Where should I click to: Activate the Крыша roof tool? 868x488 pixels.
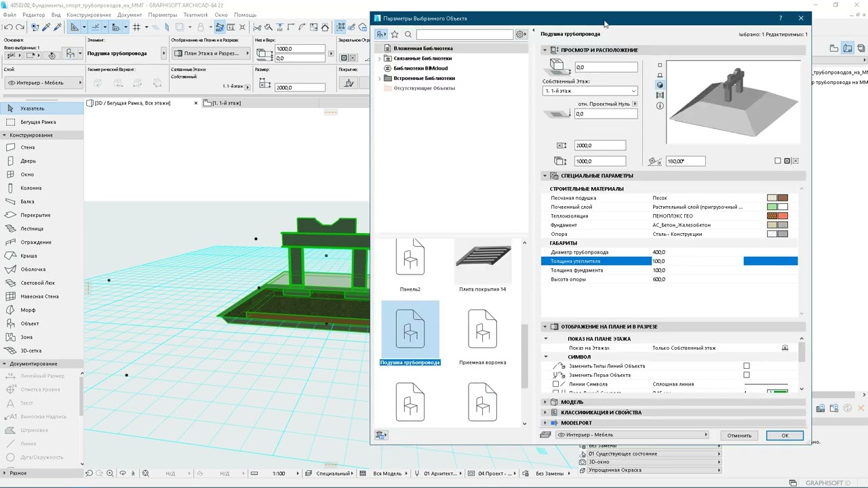41,256
